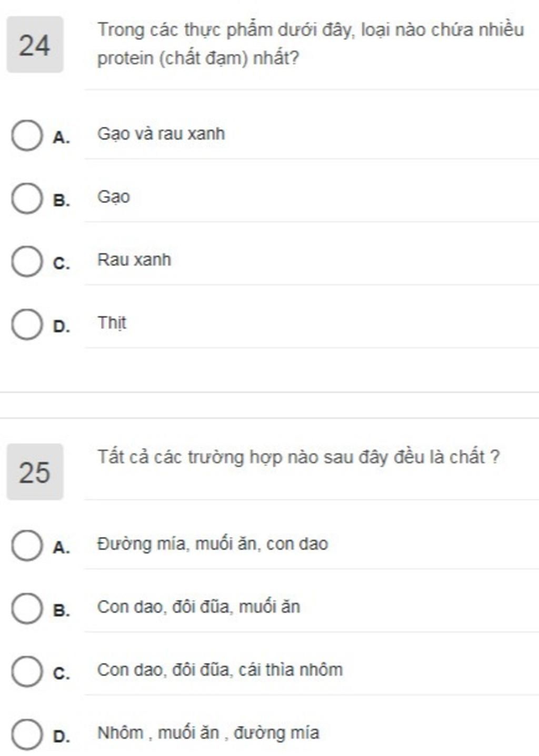The width and height of the screenshot is (539, 756).
Task: Select the Thịt radio option
Action: [x=27, y=324]
